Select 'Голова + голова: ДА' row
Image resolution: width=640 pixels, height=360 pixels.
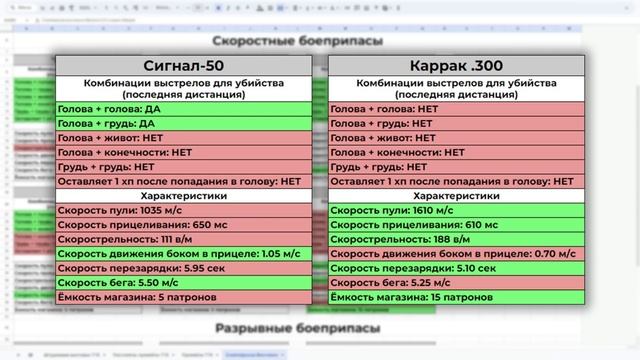184,109
